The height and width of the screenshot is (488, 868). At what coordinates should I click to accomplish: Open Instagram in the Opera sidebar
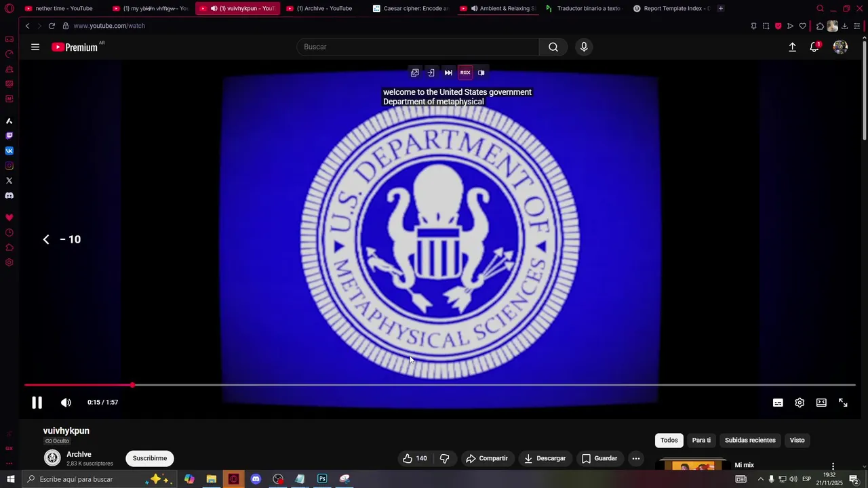(9, 165)
